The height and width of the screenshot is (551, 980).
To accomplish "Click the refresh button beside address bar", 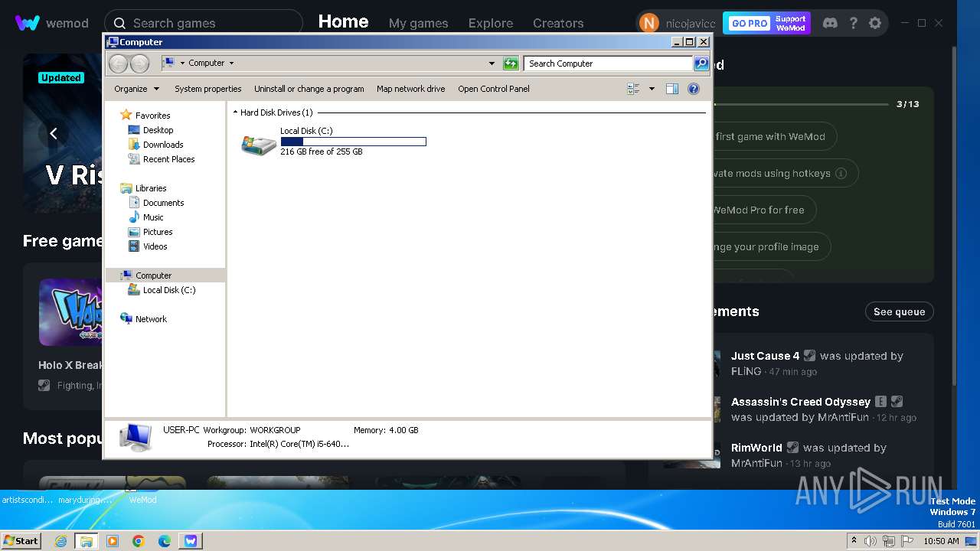I will click(x=511, y=64).
